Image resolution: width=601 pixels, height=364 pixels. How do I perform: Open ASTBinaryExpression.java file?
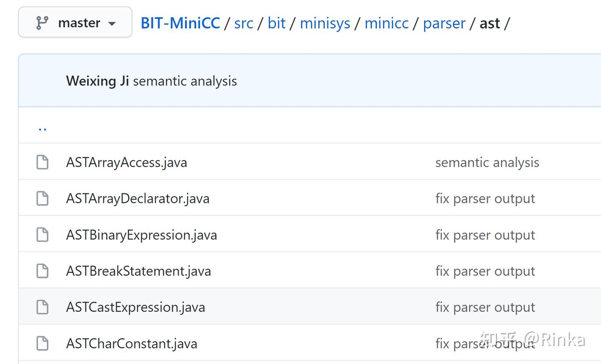pos(141,235)
